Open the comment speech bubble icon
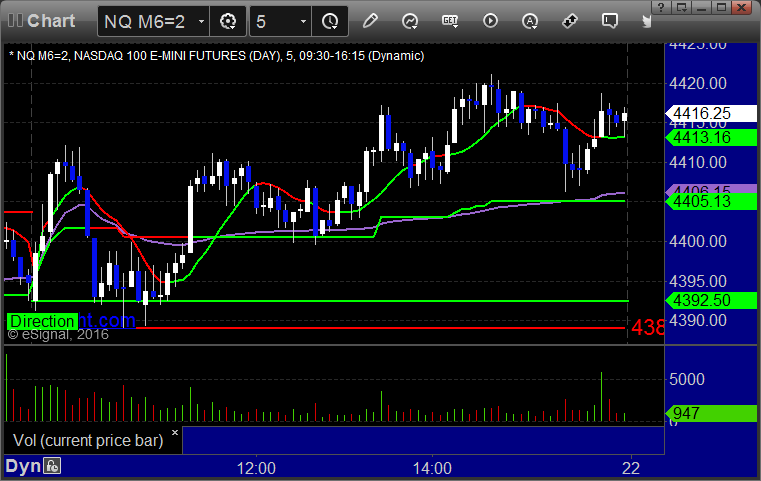761x481 pixels. click(610, 21)
